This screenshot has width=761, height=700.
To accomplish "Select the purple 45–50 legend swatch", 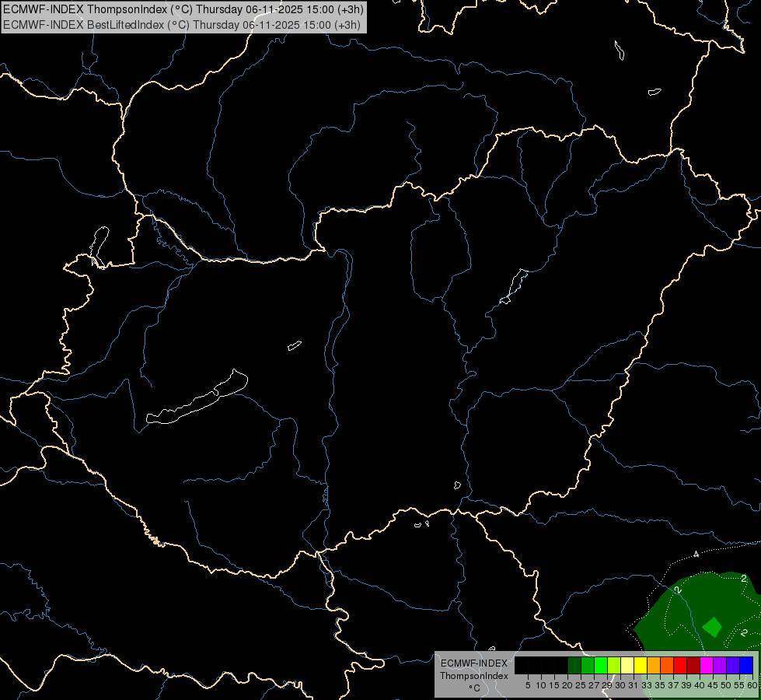I will pos(720,665).
